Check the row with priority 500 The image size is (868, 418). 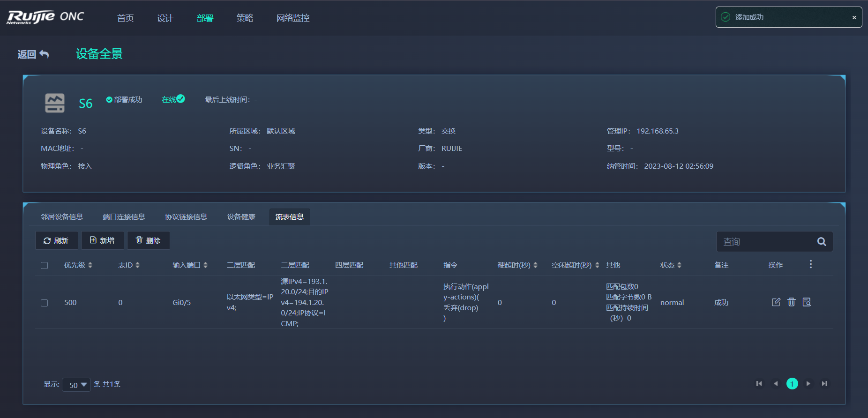45,303
